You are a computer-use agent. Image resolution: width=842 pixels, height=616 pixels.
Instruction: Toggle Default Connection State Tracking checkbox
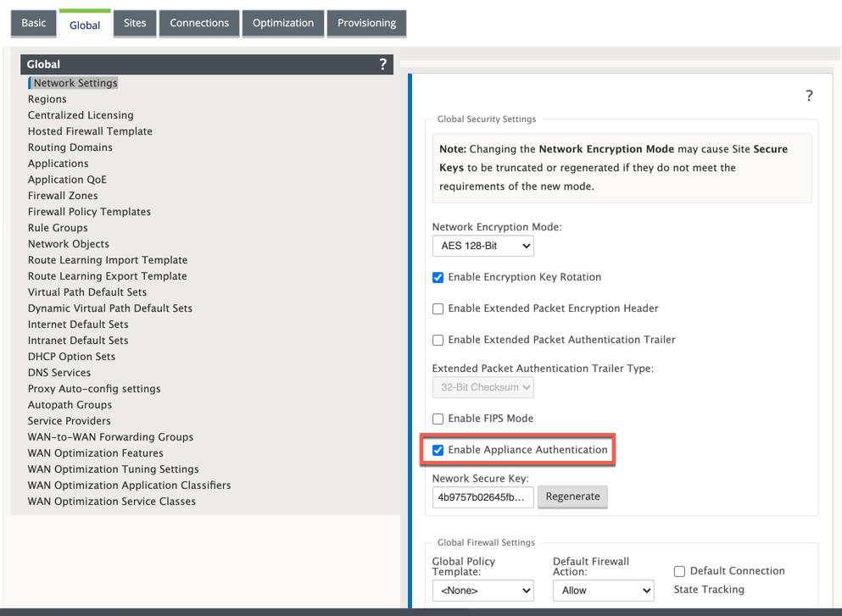tap(679, 571)
